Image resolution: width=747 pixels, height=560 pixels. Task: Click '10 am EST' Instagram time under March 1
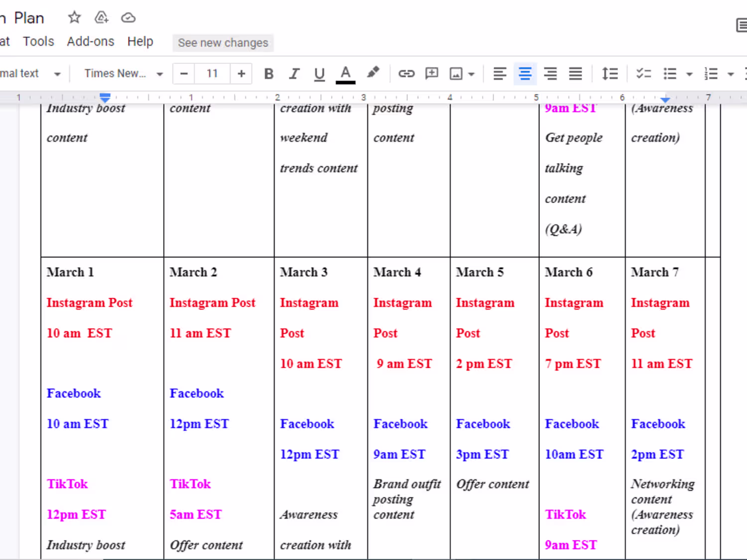[x=79, y=333]
